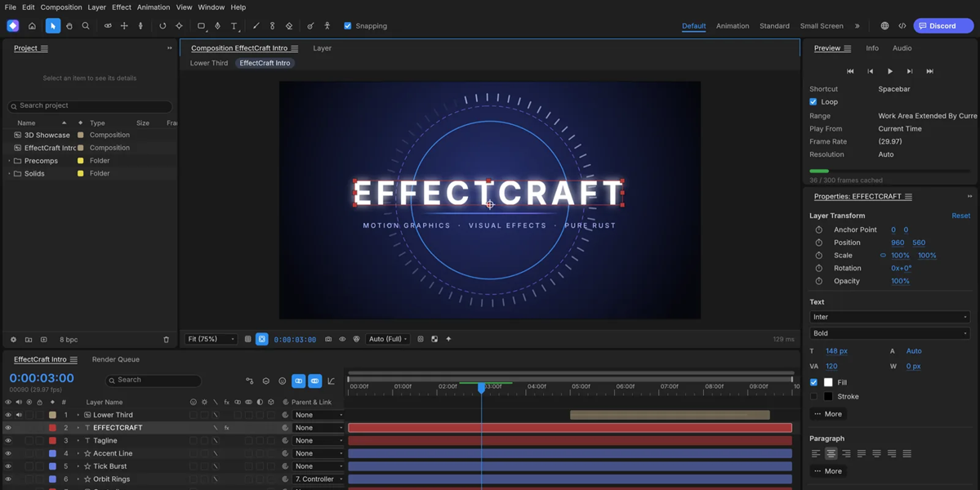
Task: Click the black Stroke color swatch
Action: pos(828,397)
